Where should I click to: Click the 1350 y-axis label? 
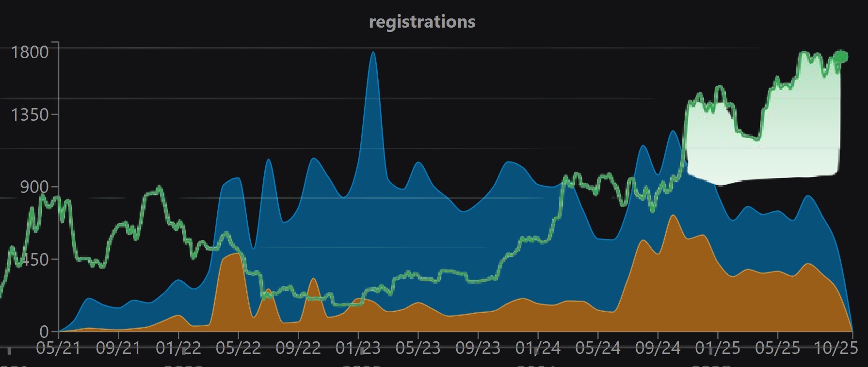click(30, 115)
